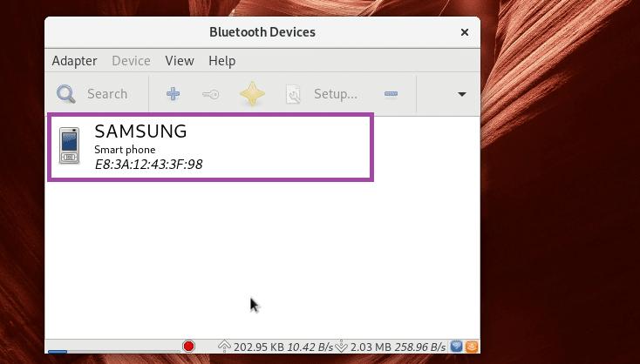
Task: Click the 202.95 KB uploaded value
Action: [259, 347]
